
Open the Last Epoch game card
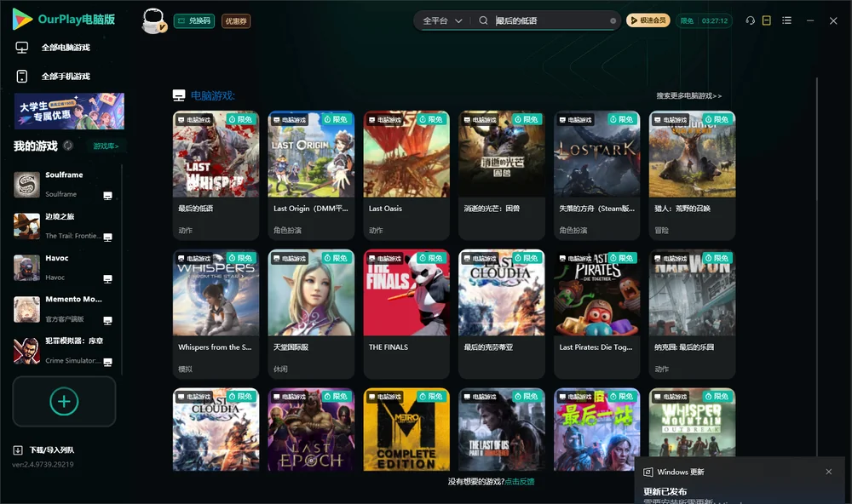tap(311, 430)
